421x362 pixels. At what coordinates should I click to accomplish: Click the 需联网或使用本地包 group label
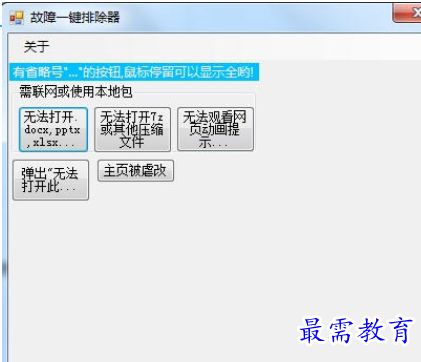click(76, 91)
